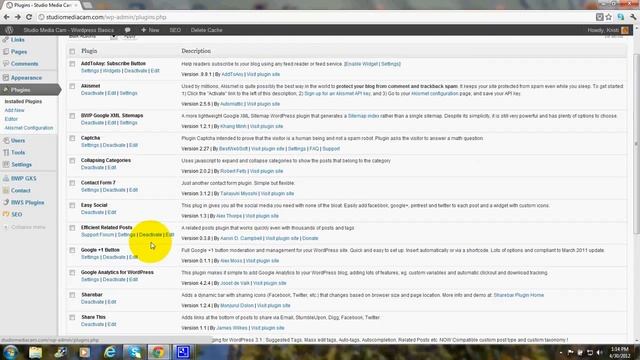640x360 pixels.
Task: Open the Links sidebar menu
Action: pyautogui.click(x=17, y=40)
